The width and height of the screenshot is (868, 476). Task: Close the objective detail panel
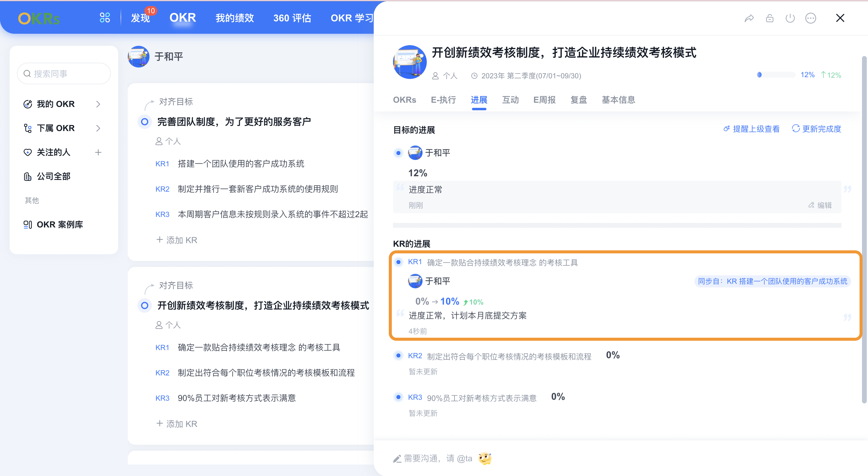(x=840, y=18)
